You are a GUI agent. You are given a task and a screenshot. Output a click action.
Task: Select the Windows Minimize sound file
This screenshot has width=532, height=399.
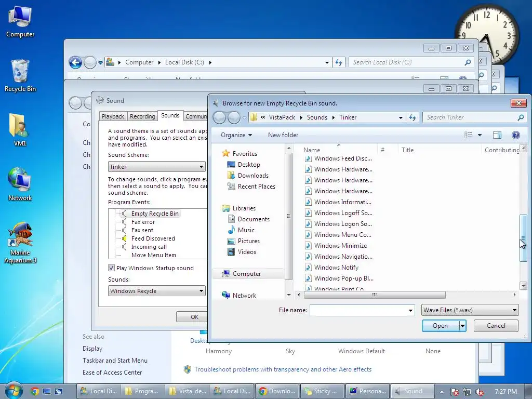[x=340, y=246]
